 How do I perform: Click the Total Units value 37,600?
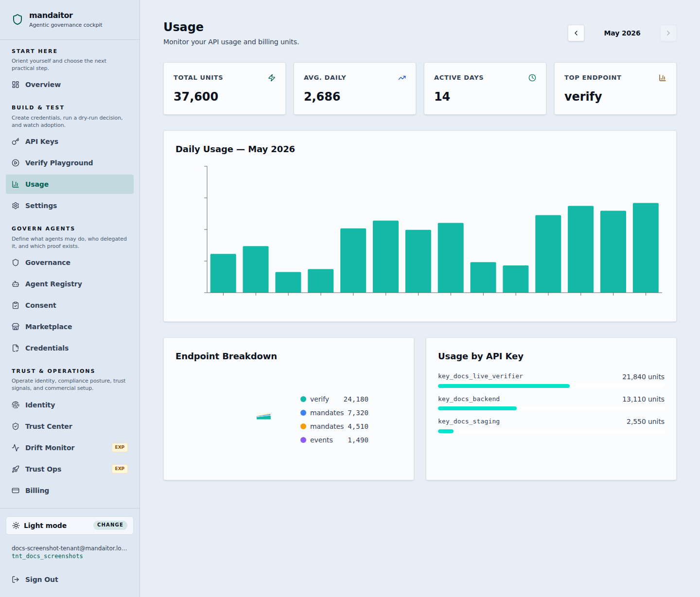pos(196,96)
